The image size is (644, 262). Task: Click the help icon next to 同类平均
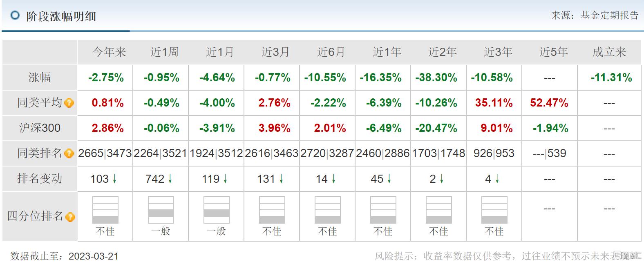pos(69,103)
